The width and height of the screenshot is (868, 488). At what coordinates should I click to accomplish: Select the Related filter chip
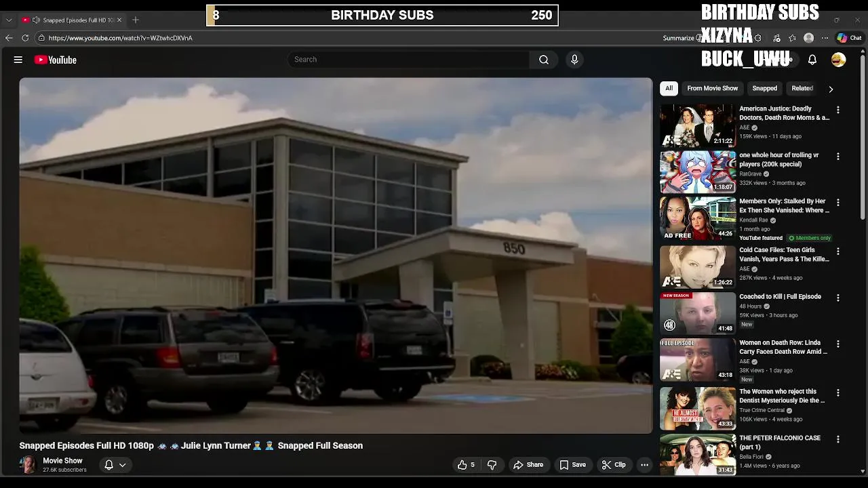click(802, 88)
